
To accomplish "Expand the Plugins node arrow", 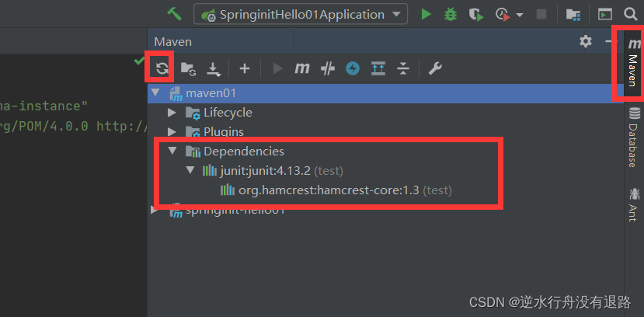I will 172,131.
